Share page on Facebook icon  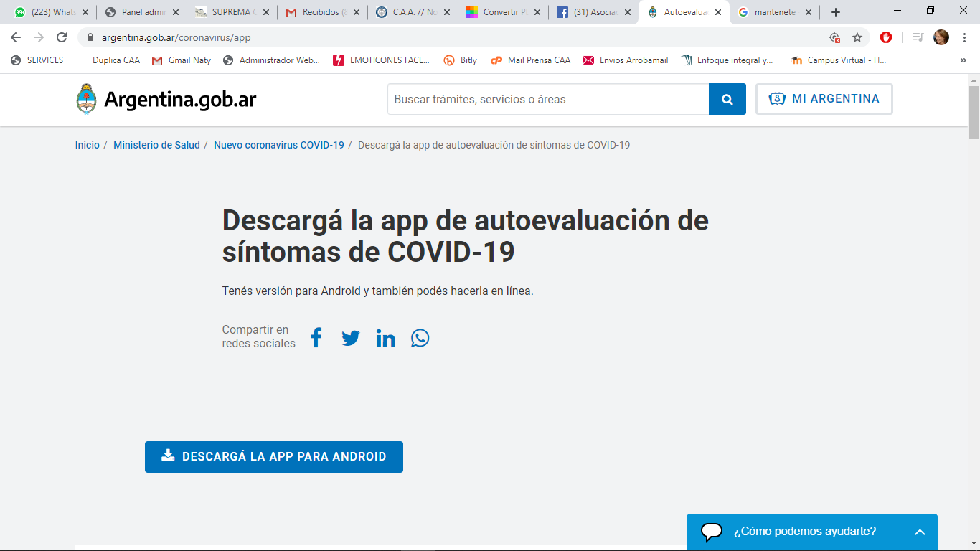pos(316,337)
